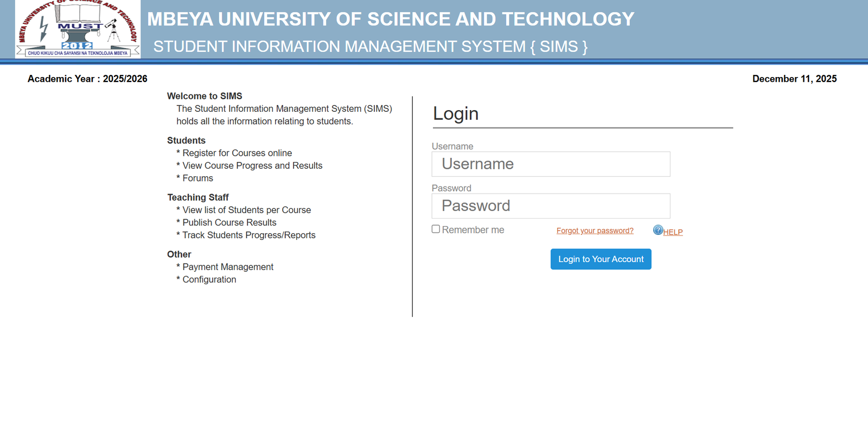Open the Forgot your password link

595,231
